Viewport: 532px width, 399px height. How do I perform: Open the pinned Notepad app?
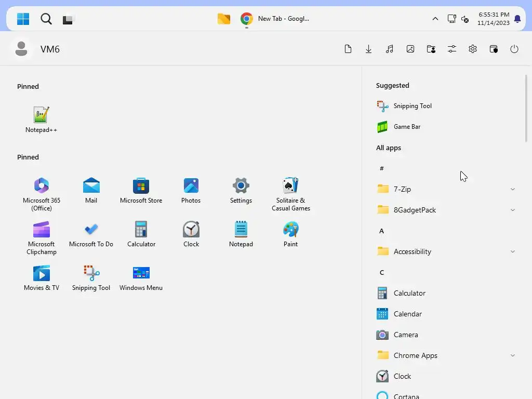(241, 234)
